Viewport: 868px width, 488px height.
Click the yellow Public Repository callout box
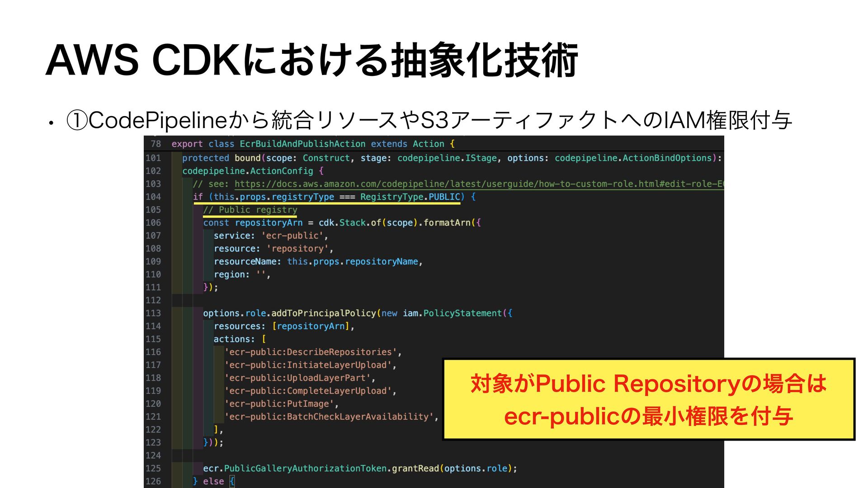click(x=648, y=399)
